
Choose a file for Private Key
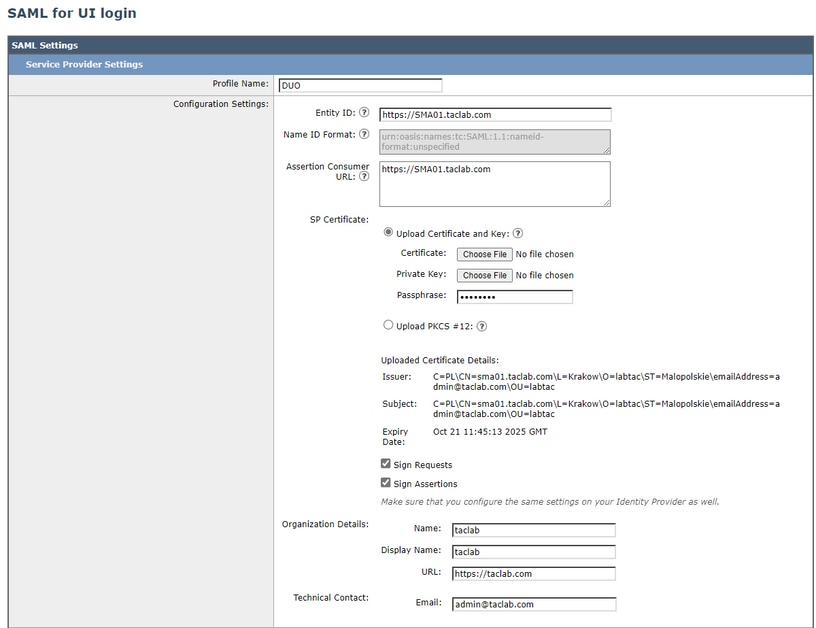point(484,275)
